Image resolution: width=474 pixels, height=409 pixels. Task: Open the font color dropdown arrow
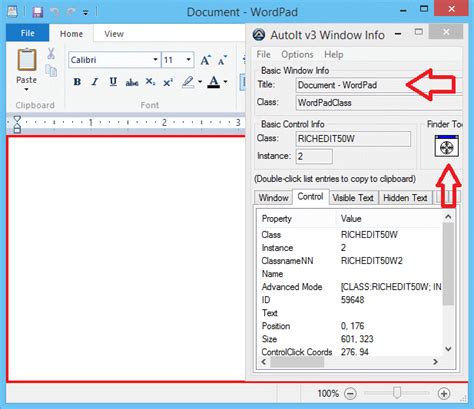(226, 82)
